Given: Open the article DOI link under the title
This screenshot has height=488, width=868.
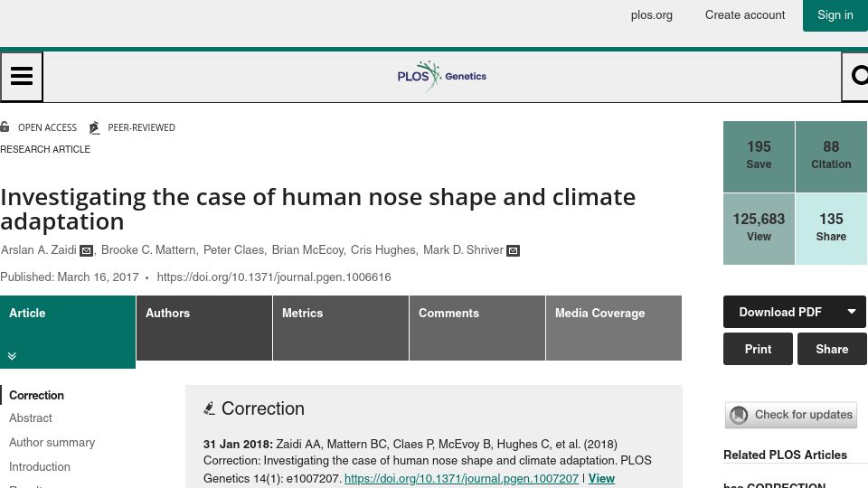Looking at the screenshot, I should [274, 277].
